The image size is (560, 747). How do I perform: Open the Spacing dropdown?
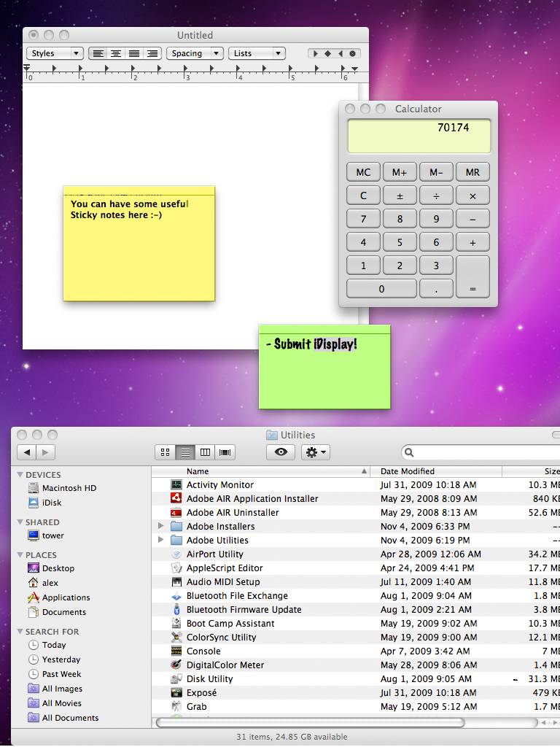194,53
